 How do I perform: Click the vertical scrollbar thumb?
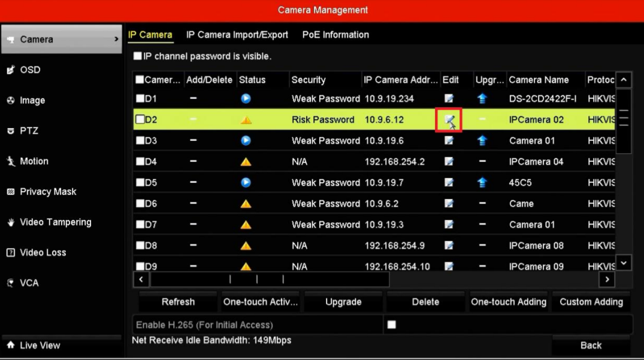coord(624,120)
